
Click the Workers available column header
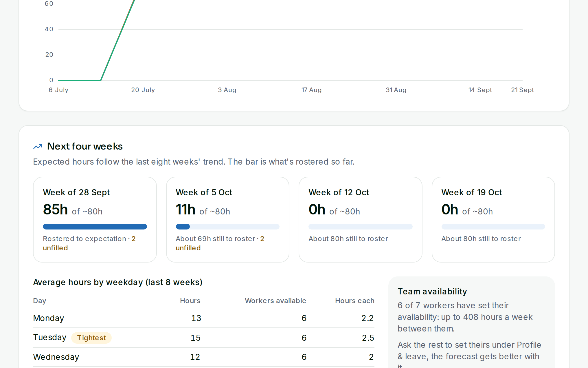coord(275,301)
